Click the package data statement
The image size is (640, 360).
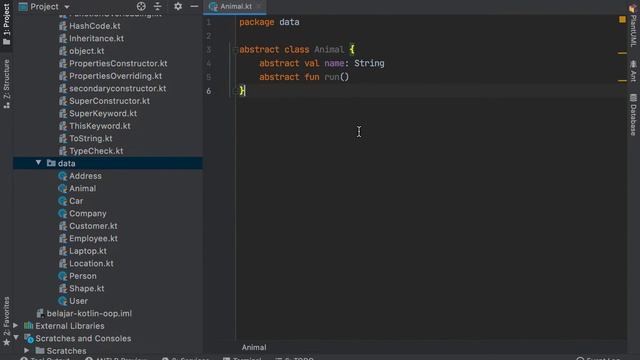click(x=269, y=22)
